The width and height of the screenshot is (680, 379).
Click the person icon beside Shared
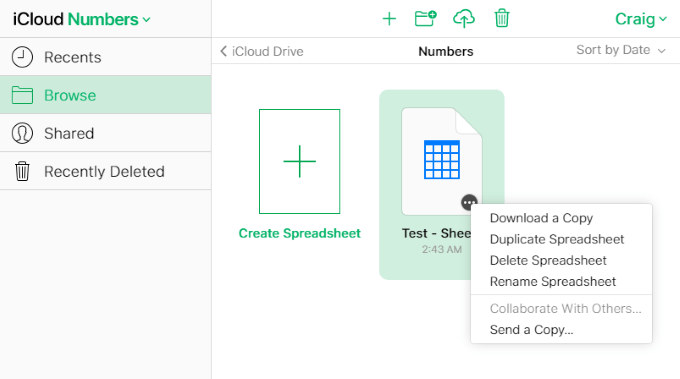point(22,133)
